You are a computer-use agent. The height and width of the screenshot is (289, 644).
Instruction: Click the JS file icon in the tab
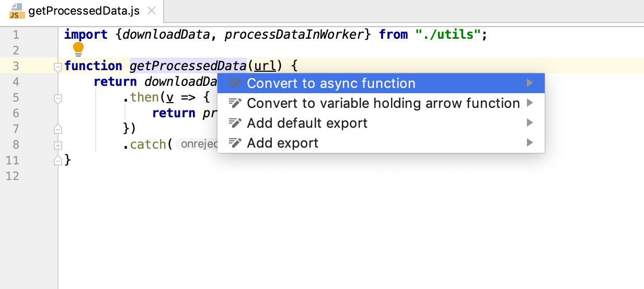pos(16,11)
